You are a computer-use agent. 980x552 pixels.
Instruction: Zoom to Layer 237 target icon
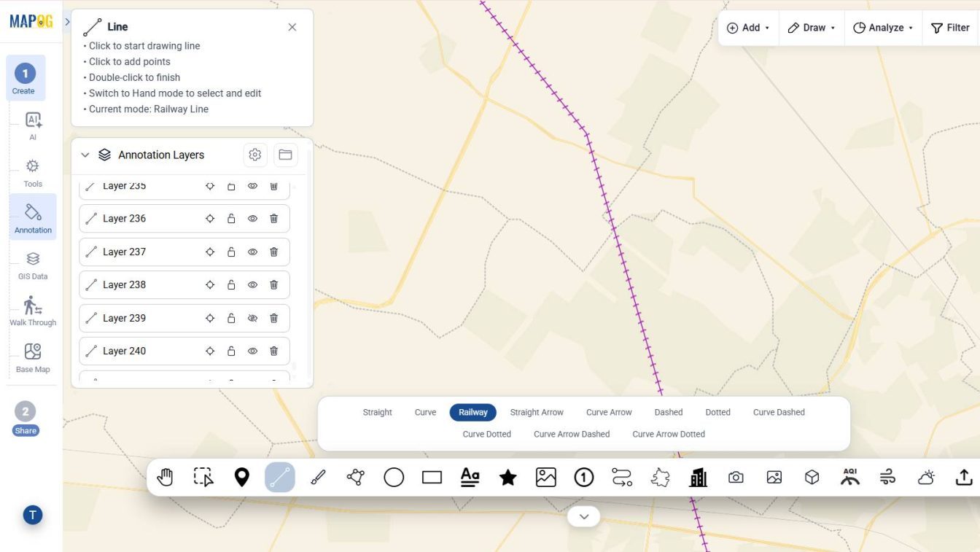[210, 252]
